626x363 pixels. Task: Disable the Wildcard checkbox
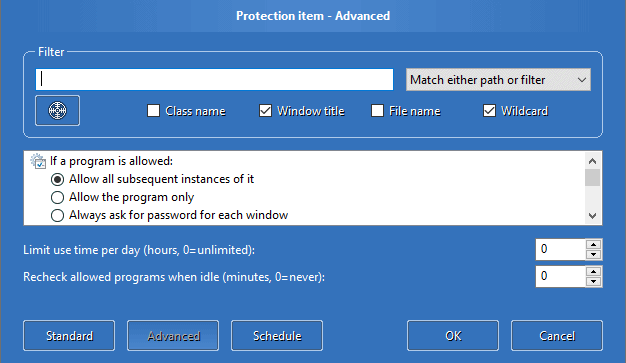[x=489, y=111]
